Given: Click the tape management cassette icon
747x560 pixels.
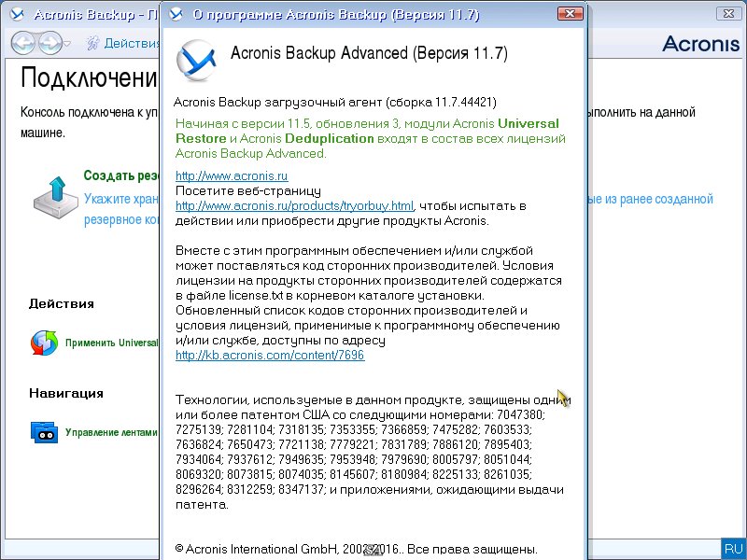Looking at the screenshot, I should pyautogui.click(x=43, y=432).
